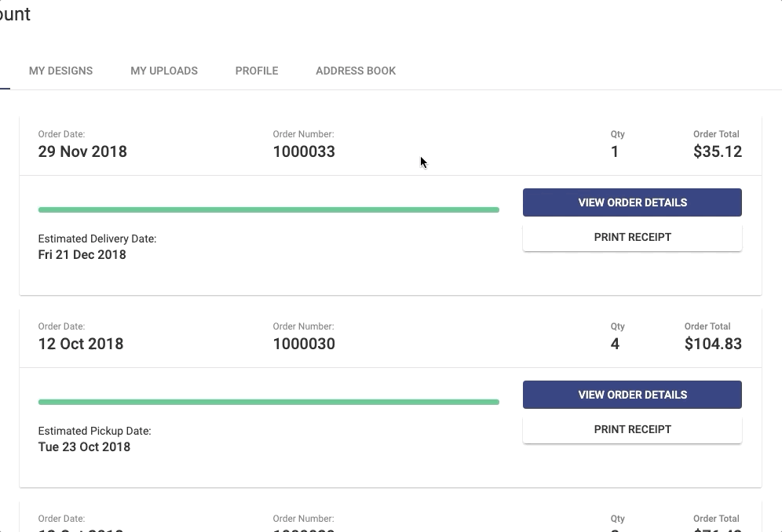Click the $104.83 order total
The image size is (782, 532).
713,344
